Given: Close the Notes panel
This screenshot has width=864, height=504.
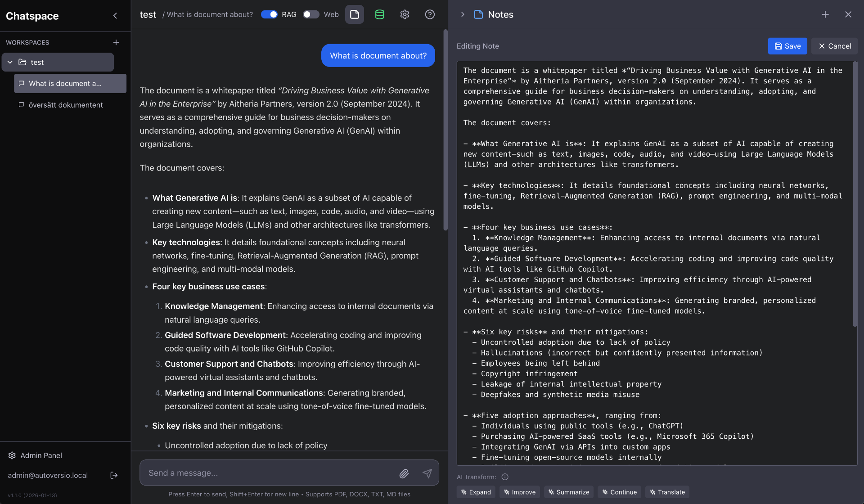Looking at the screenshot, I should coord(848,14).
